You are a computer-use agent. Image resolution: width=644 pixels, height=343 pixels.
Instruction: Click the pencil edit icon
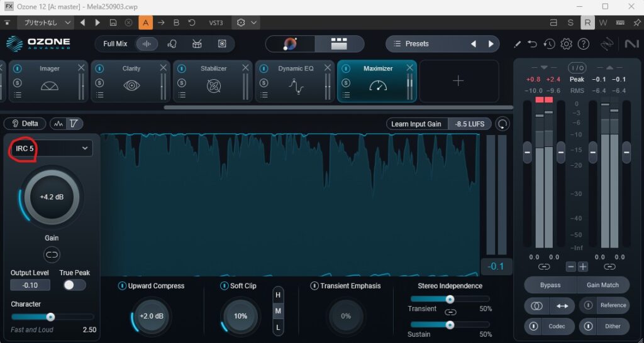pyautogui.click(x=518, y=45)
